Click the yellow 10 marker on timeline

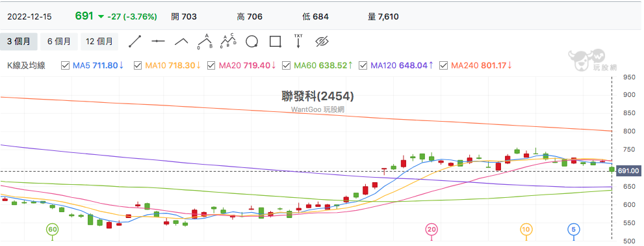pyautogui.click(x=526, y=229)
